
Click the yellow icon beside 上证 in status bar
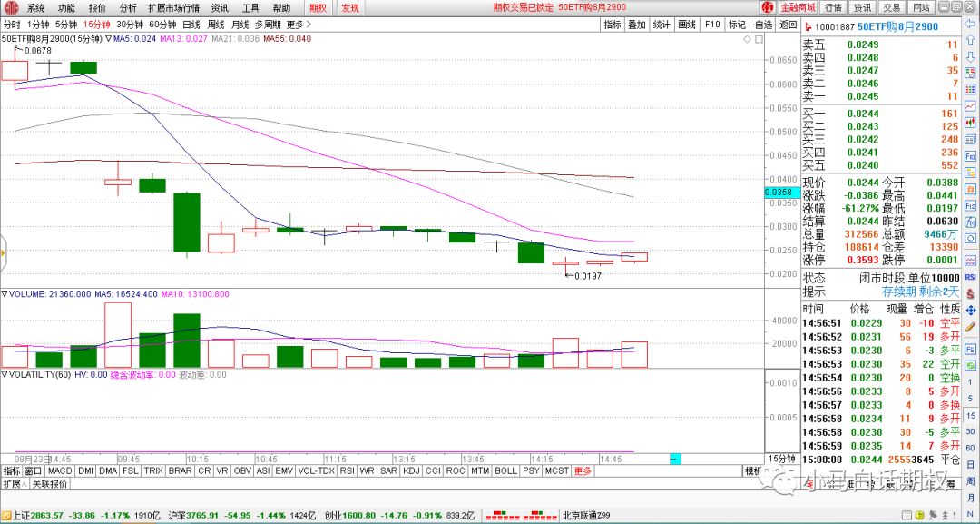pos(7,517)
